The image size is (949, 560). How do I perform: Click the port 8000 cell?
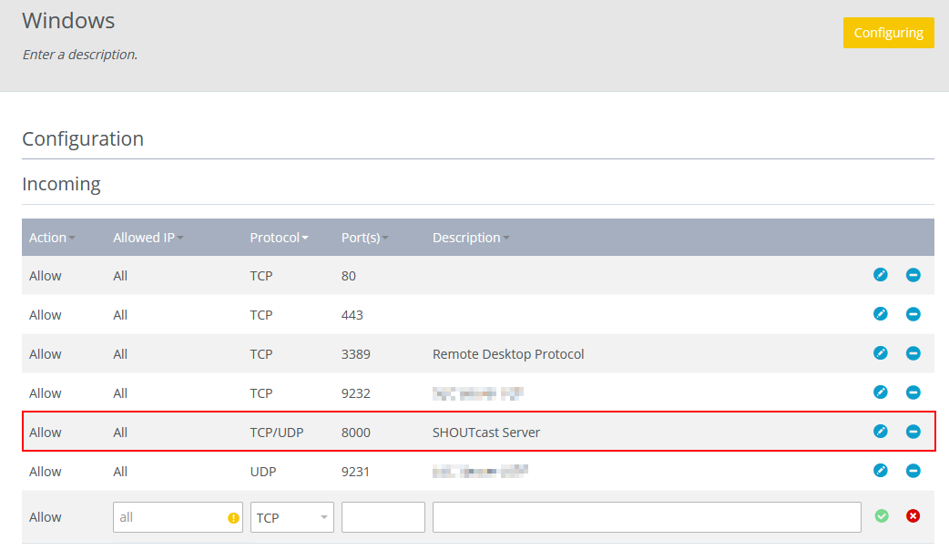click(x=356, y=433)
